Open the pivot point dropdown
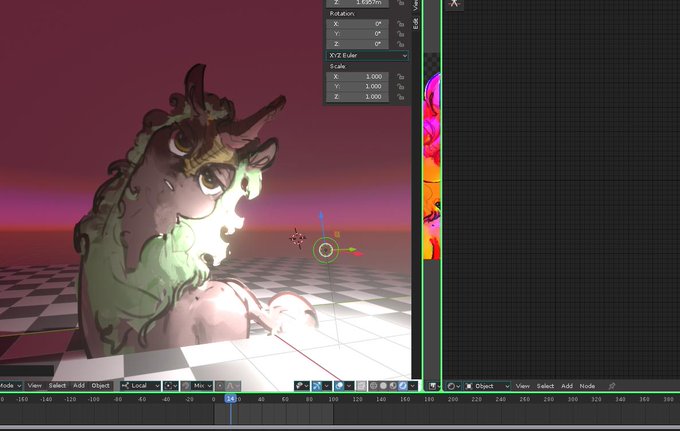This screenshot has height=431, width=680. click(x=170, y=385)
